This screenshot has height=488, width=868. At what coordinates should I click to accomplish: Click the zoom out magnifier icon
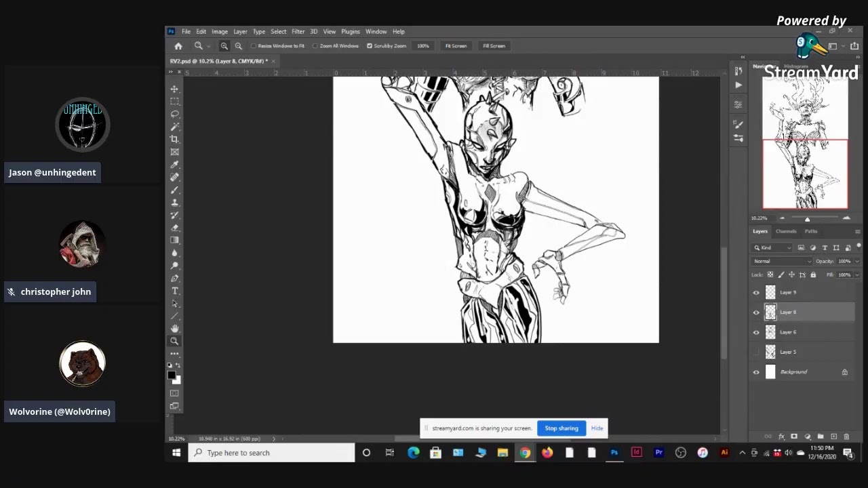point(238,46)
